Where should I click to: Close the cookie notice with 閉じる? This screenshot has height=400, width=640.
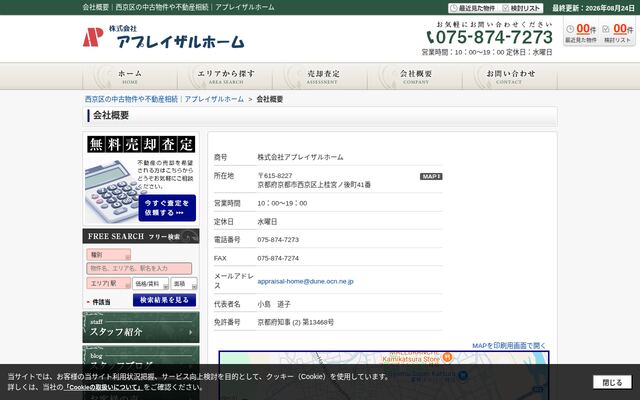[x=612, y=382]
